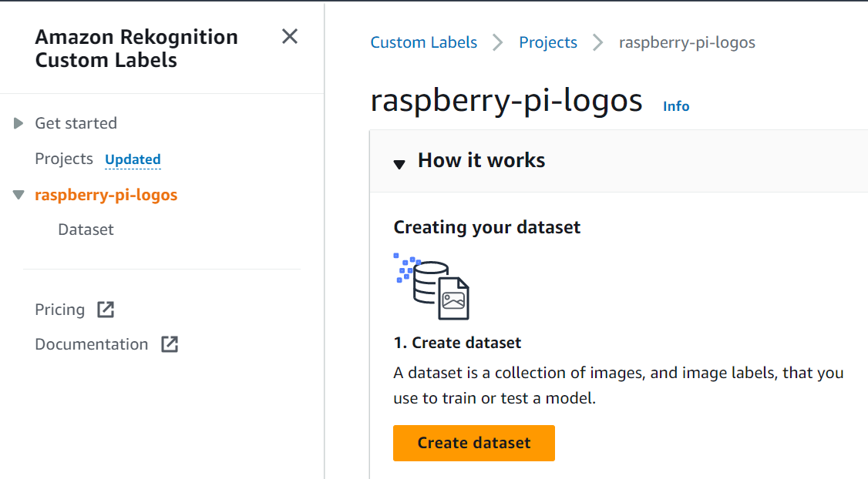Open the Get started section label
Image resolution: width=868 pixels, height=479 pixels.
pyautogui.click(x=76, y=122)
